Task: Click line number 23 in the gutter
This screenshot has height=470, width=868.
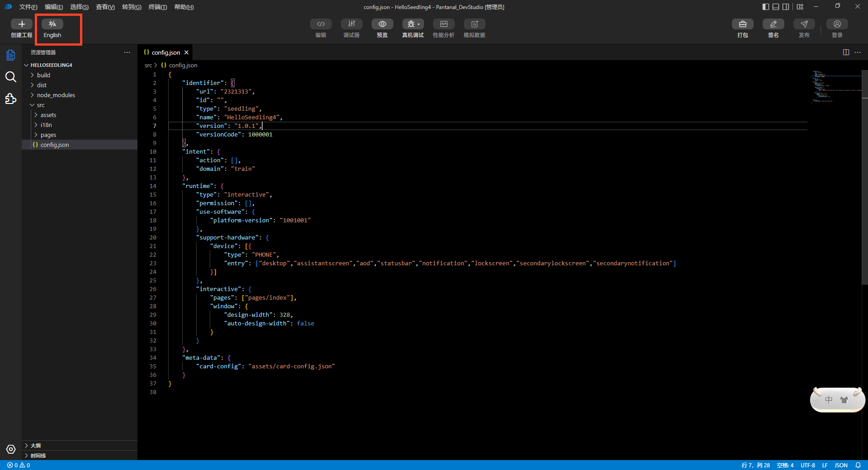Action: pyautogui.click(x=153, y=263)
